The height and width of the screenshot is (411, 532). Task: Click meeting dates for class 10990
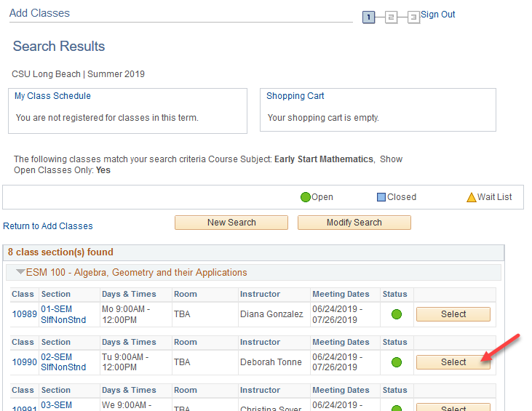(337, 362)
